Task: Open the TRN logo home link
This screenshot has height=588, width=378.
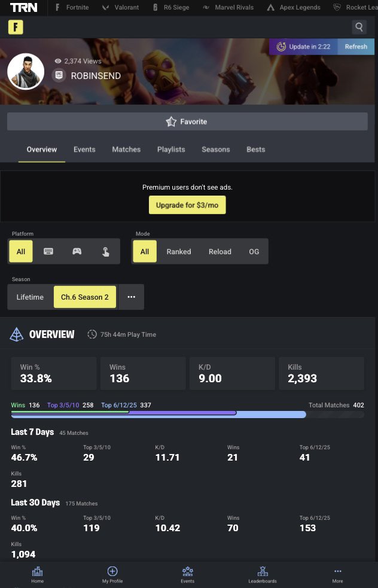Action: click(24, 7)
